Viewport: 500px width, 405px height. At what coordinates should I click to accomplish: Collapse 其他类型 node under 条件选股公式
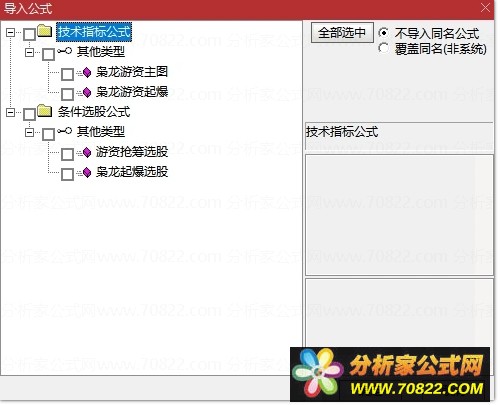[x=30, y=132]
